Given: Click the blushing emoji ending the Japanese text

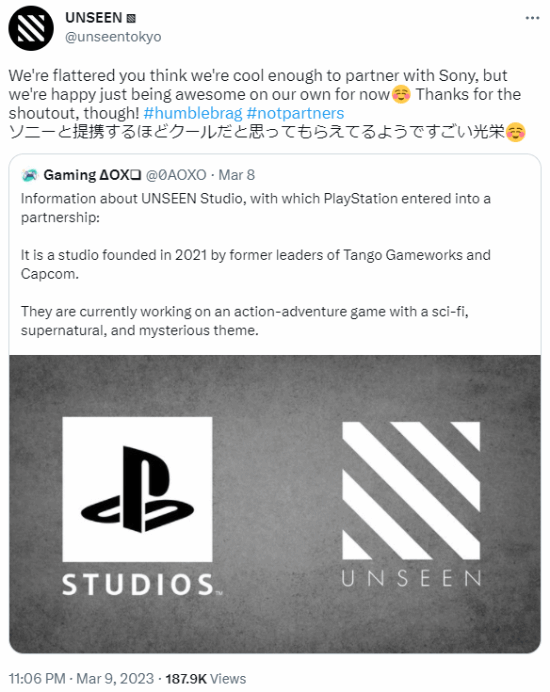Looking at the screenshot, I should 515,132.
